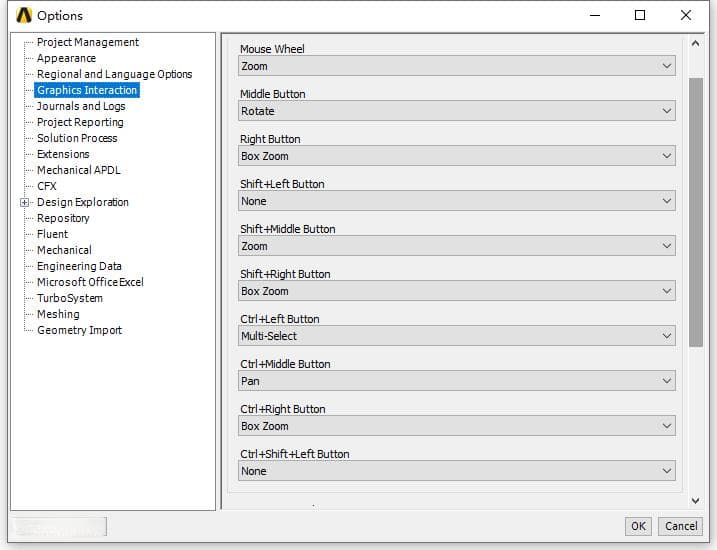The height and width of the screenshot is (550, 717).
Task: Select Regional and Language Options
Action: [114, 74]
